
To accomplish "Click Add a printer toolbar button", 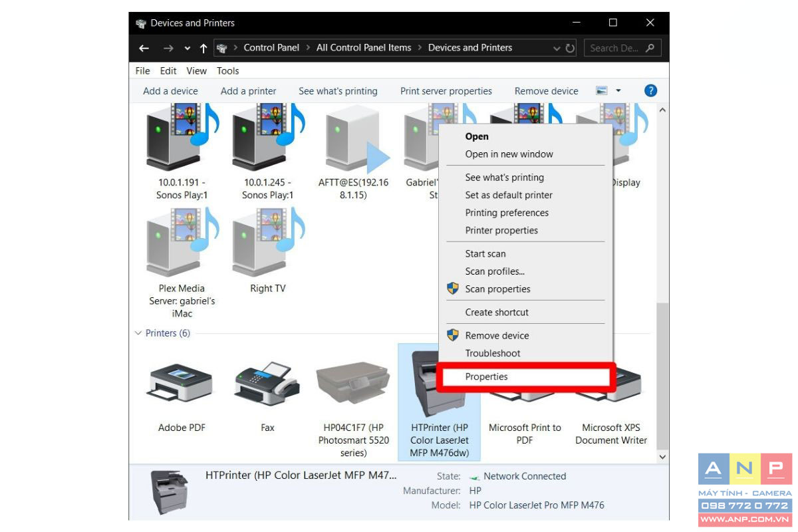I will (248, 91).
